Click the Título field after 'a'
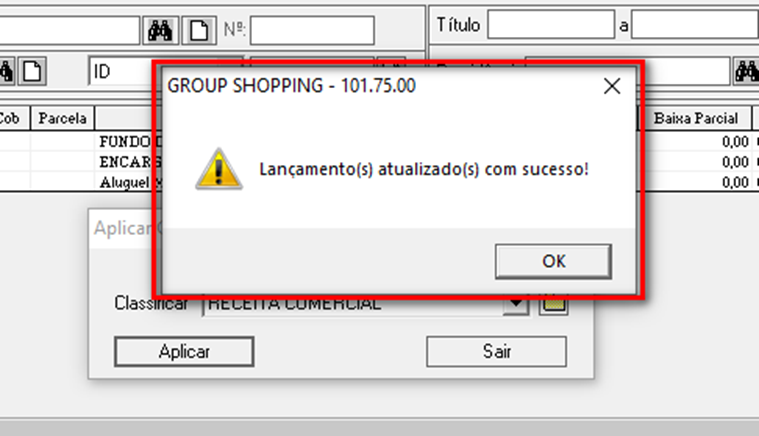Screen dimensions: 759x436 pos(695,25)
